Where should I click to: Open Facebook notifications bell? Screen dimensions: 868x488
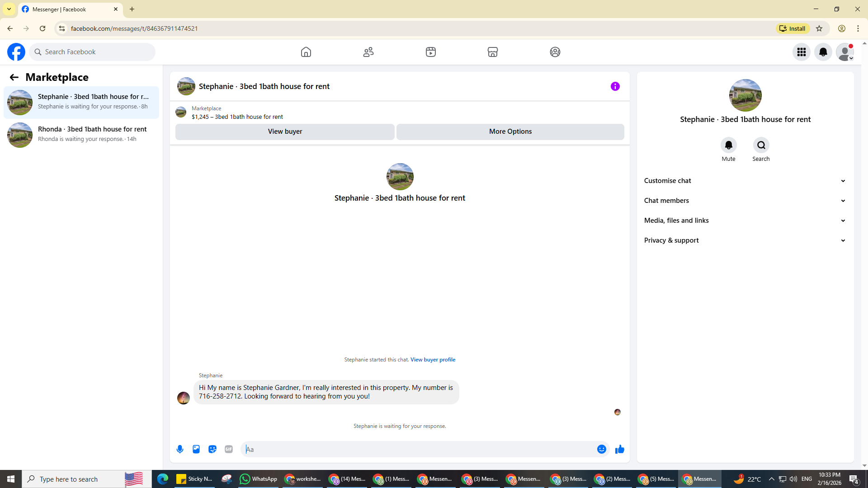coord(823,52)
